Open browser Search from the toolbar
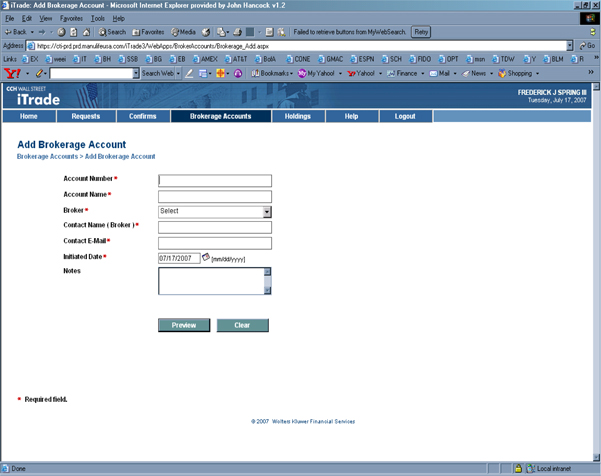 (x=112, y=32)
